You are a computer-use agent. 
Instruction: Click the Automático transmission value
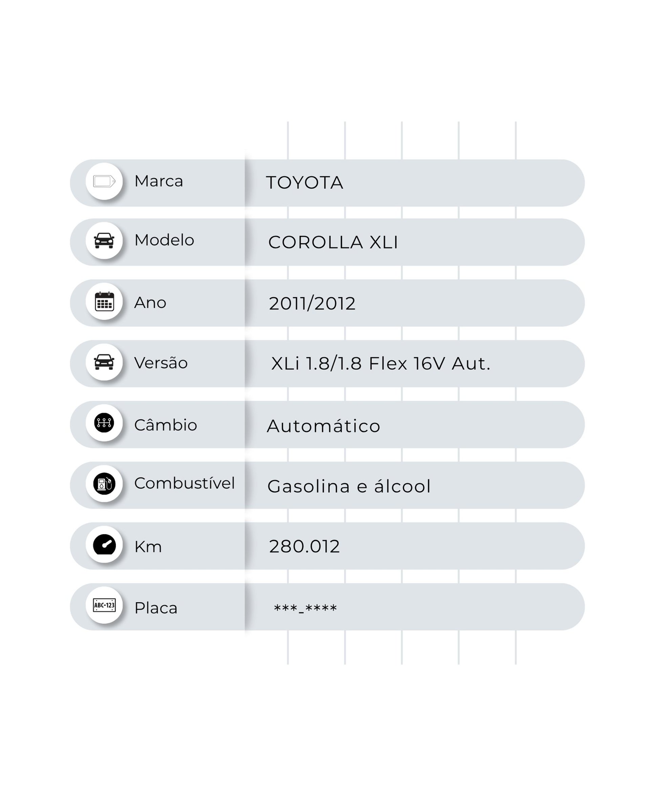pyautogui.click(x=323, y=426)
